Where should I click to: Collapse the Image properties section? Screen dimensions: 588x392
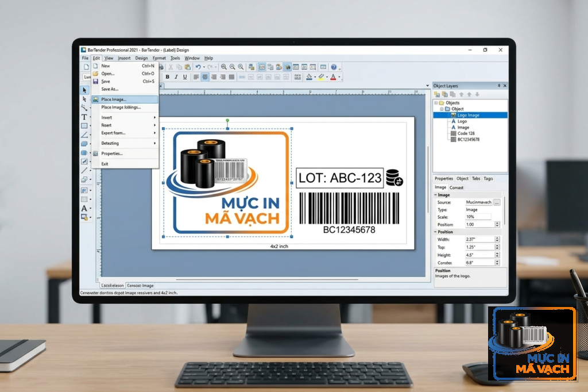click(436, 195)
